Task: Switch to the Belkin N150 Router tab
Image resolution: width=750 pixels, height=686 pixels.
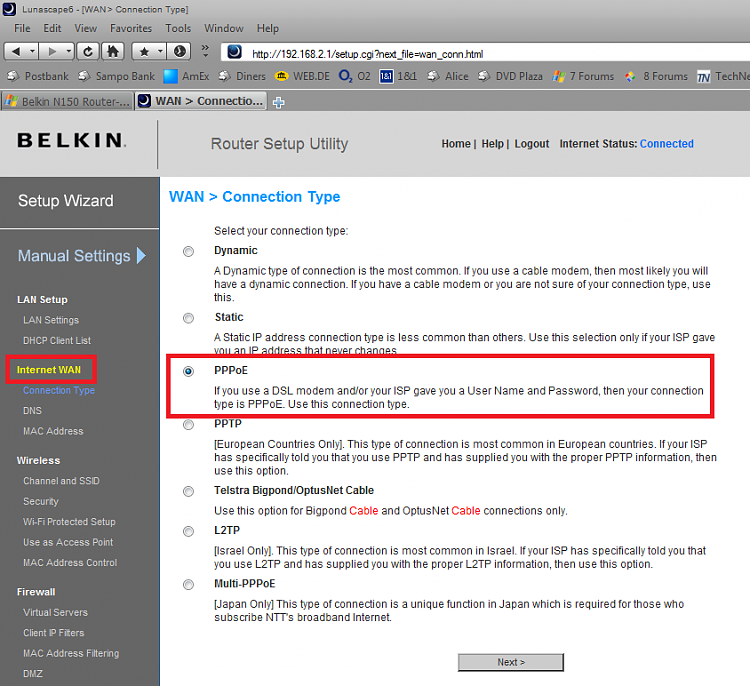Action: [x=67, y=101]
